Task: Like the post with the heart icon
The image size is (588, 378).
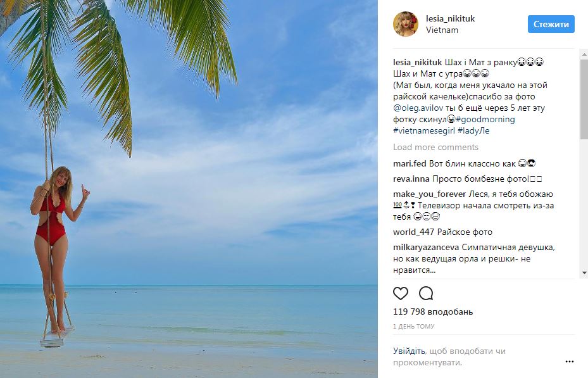Action: (x=401, y=293)
